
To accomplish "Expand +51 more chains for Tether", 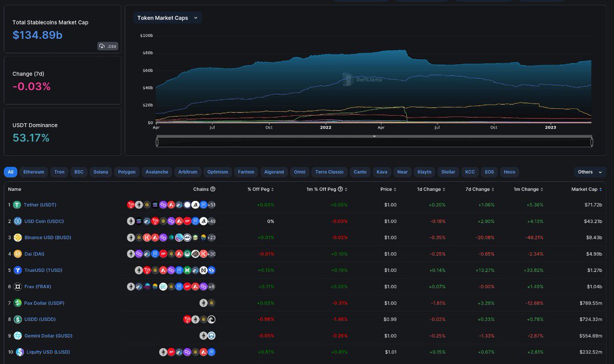I will point(211,205).
